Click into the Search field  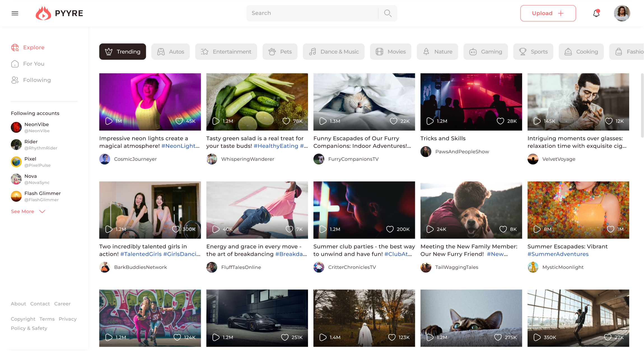[x=311, y=13]
